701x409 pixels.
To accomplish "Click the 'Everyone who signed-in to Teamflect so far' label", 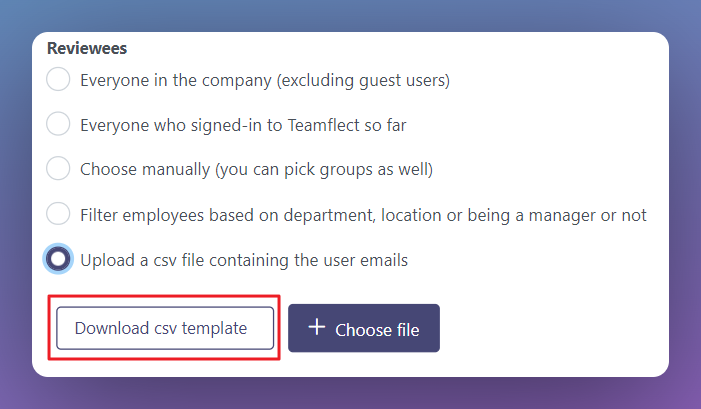I will [243, 125].
